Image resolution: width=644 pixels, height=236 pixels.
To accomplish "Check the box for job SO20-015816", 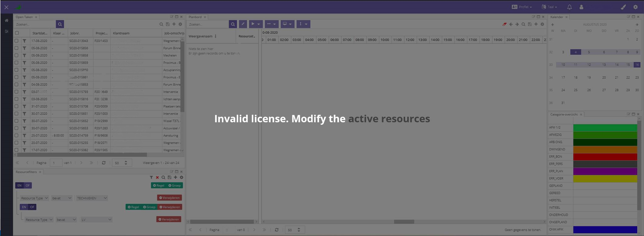I will point(16,99).
